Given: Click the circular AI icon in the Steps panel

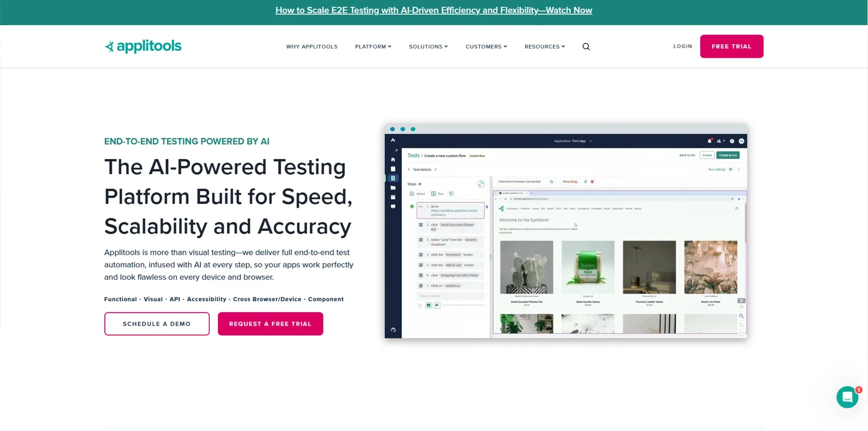Looking at the screenshot, I should pyautogui.click(x=481, y=184).
